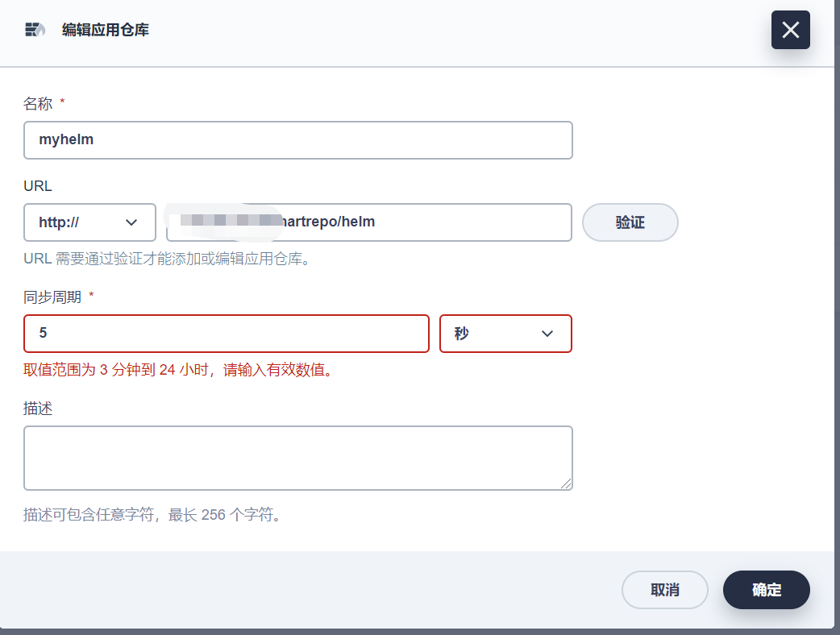
Task: Click the URL address input field
Action: 368,222
